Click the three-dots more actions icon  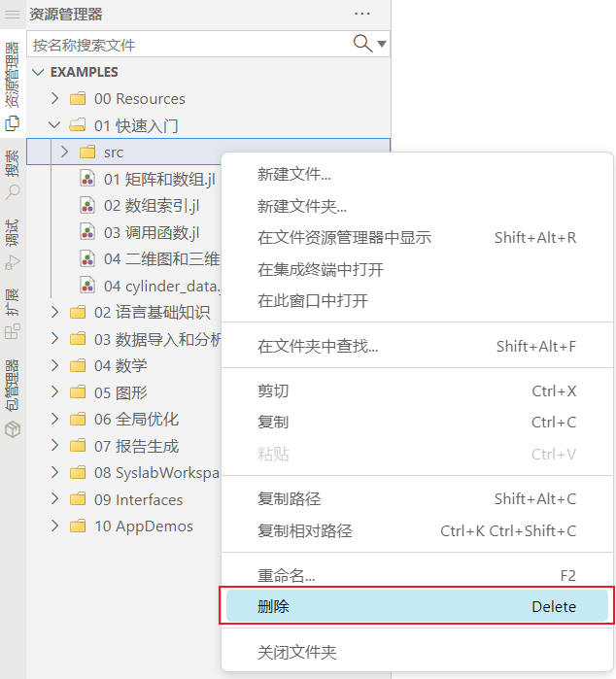pos(362,14)
